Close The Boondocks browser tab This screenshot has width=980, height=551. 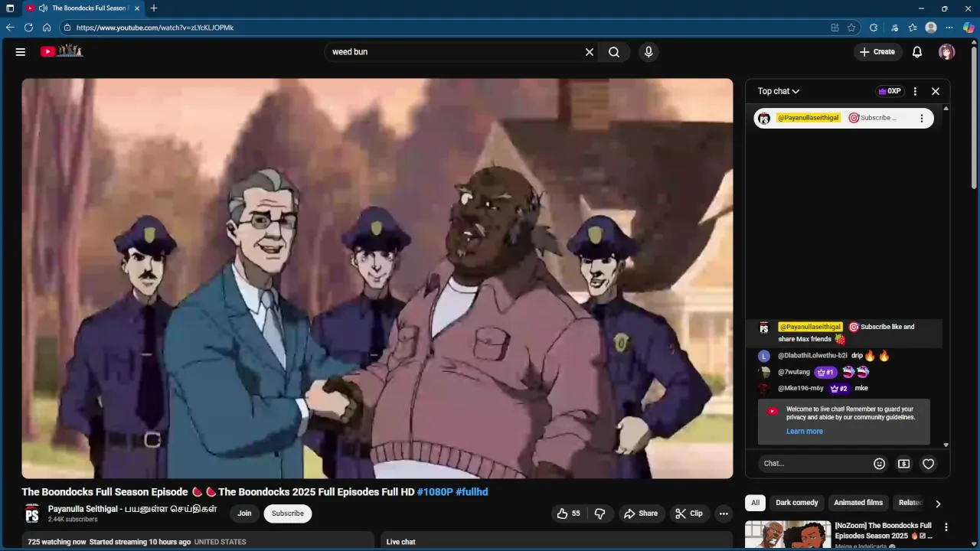click(x=137, y=8)
